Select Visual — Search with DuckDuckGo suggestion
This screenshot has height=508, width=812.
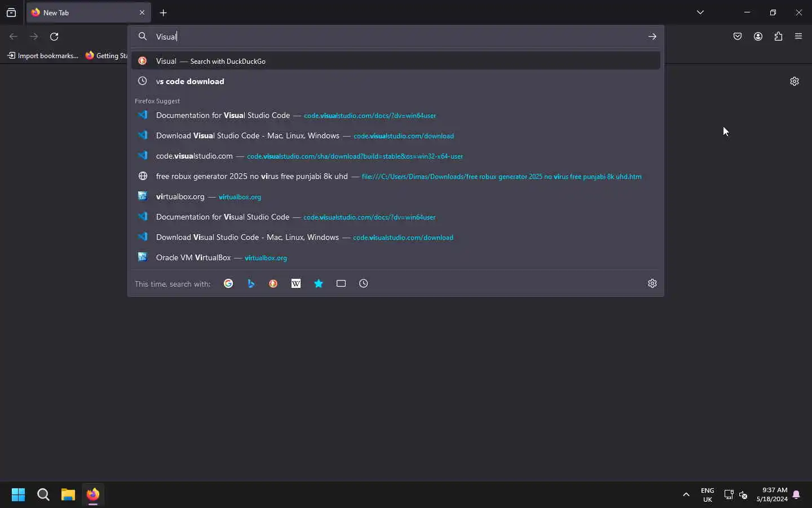[396, 61]
